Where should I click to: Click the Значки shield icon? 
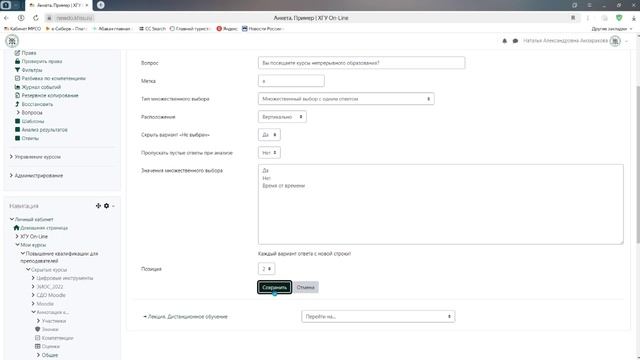pyautogui.click(x=38, y=329)
